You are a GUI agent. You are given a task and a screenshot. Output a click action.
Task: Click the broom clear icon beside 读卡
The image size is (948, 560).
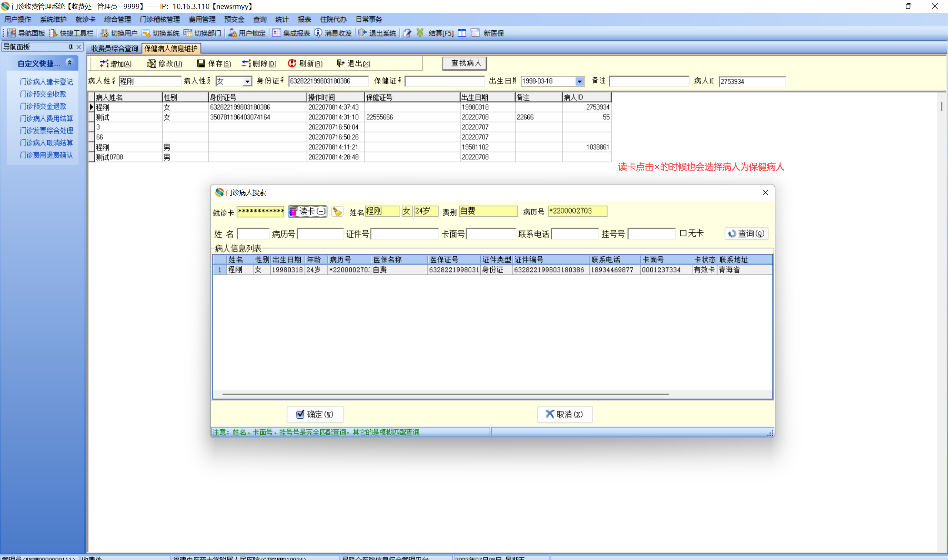click(x=337, y=211)
